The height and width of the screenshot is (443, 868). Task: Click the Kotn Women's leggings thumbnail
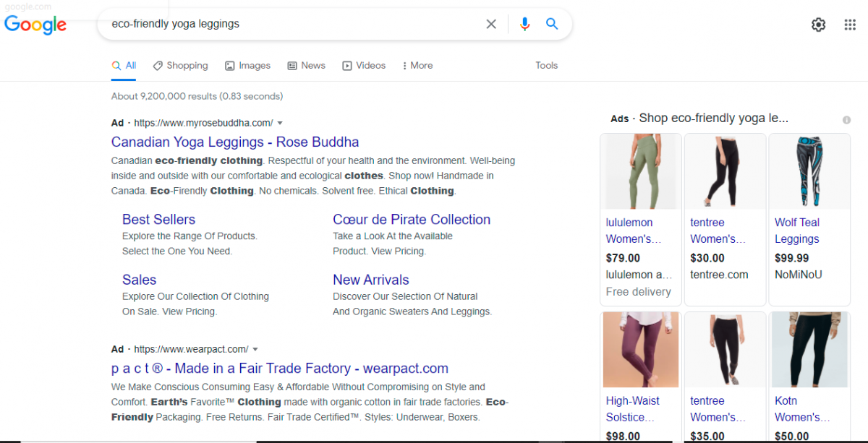click(809, 350)
